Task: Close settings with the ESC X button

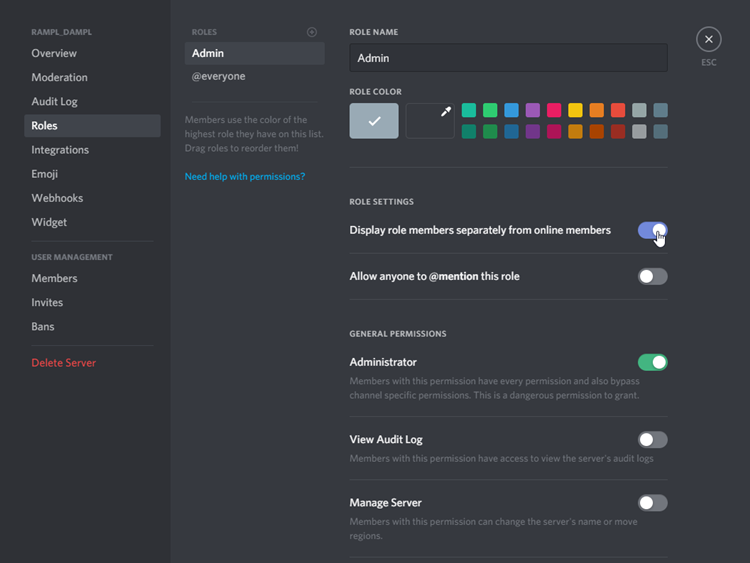Action: 708,39
